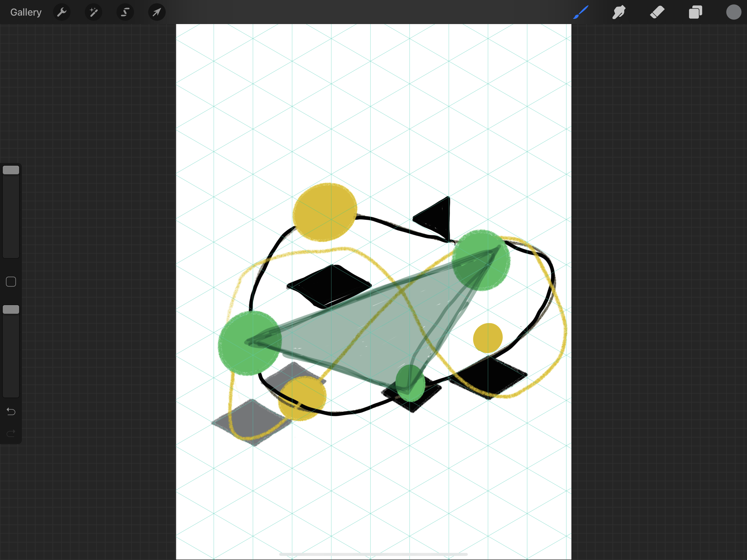Redo the last undone action
Screen dimensions: 747x560
click(x=11, y=433)
